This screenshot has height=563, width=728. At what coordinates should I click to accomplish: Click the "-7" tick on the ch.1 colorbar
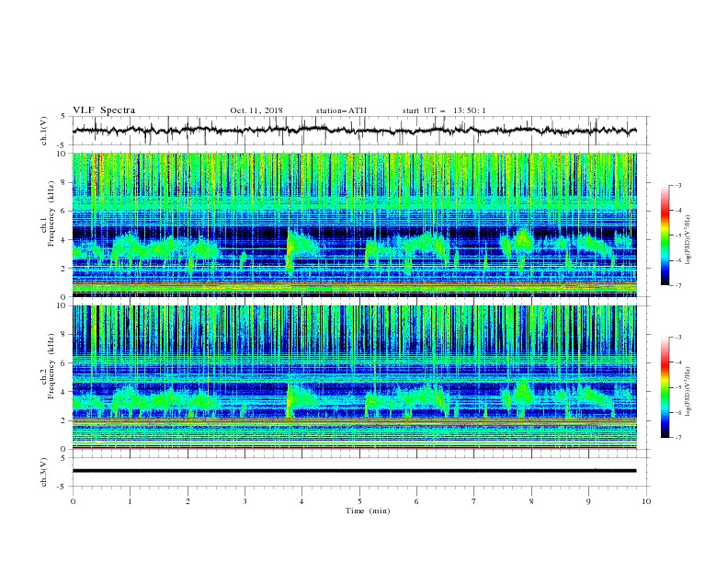[677, 285]
